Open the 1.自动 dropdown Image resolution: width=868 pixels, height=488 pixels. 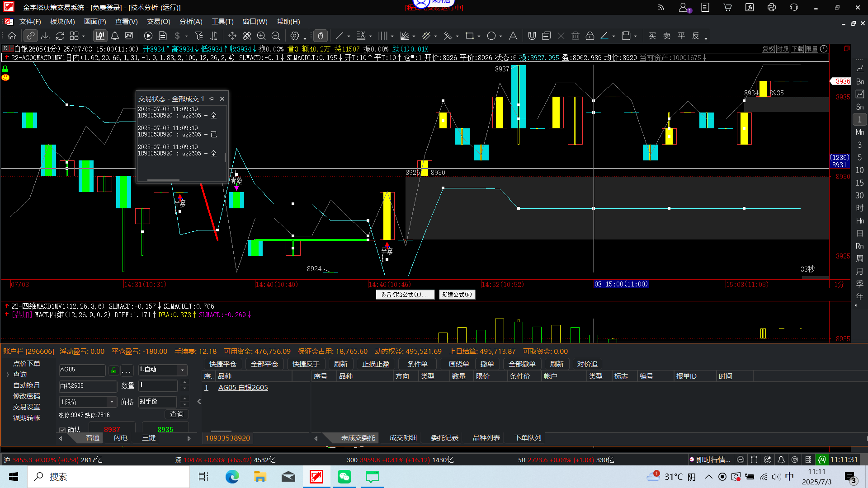[182, 370]
